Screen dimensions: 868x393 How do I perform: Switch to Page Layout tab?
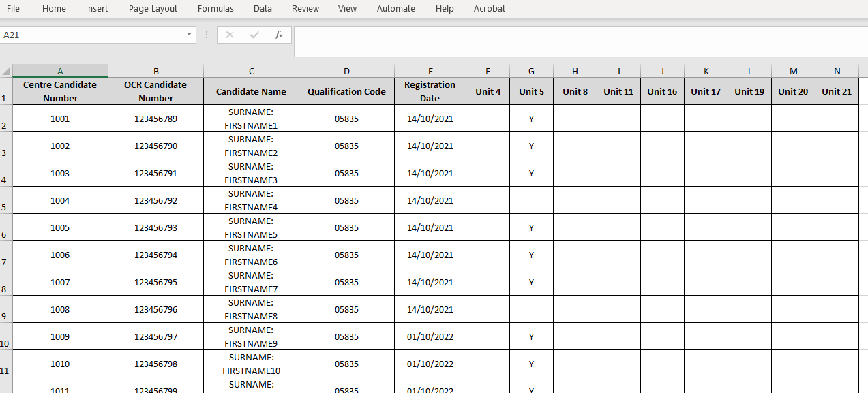point(153,9)
